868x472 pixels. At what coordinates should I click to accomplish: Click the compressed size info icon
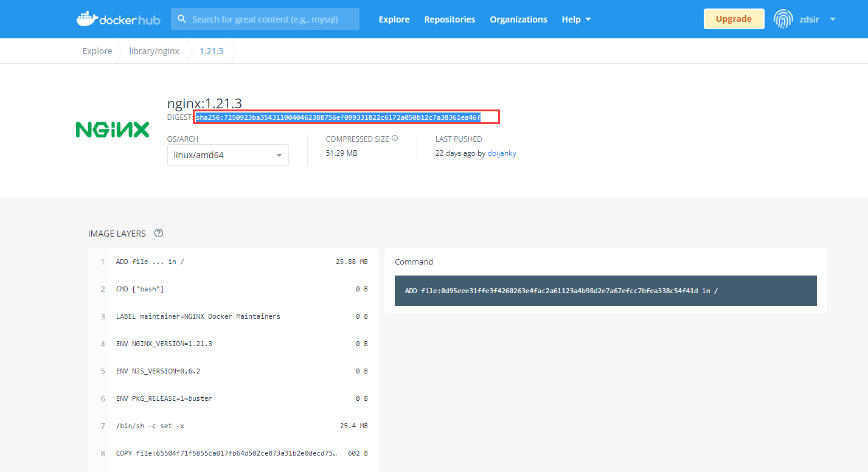point(395,139)
